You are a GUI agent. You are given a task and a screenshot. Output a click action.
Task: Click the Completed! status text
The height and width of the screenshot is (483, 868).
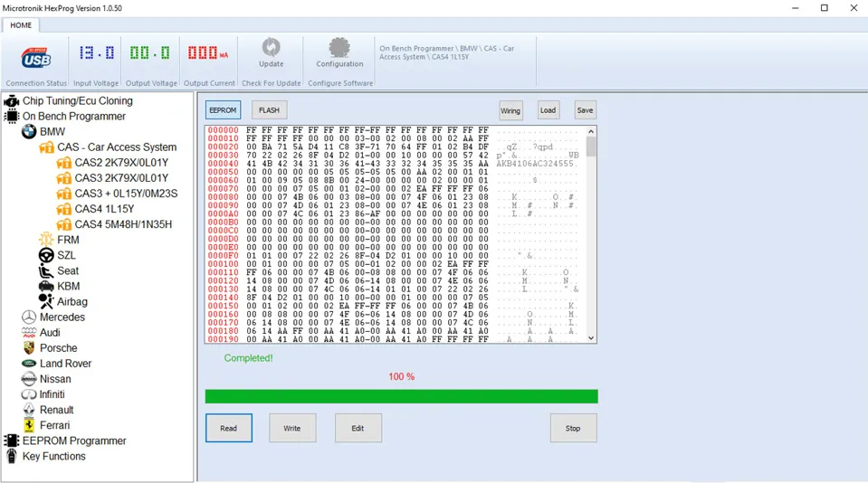click(x=248, y=358)
